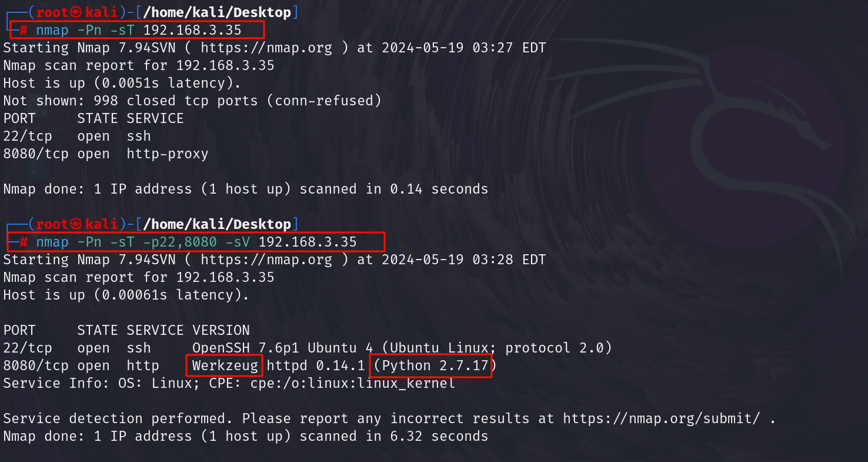Click the second nmap -sV command line

[196, 242]
